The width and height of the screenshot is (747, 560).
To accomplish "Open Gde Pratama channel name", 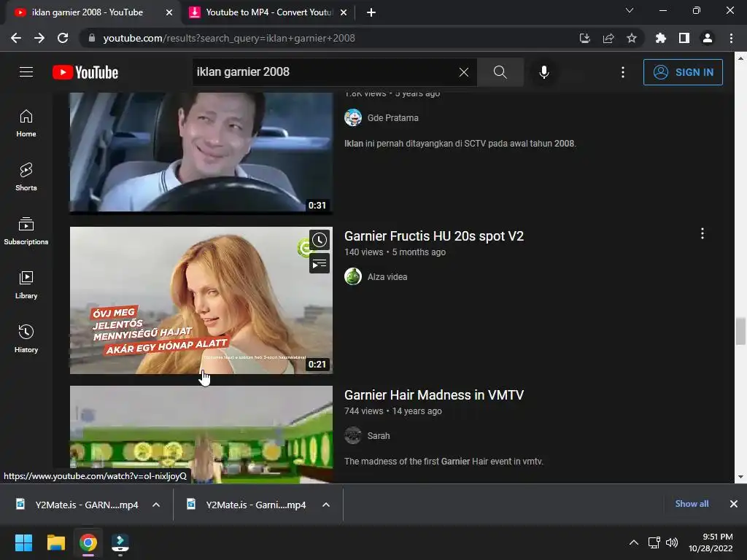I will (x=393, y=117).
